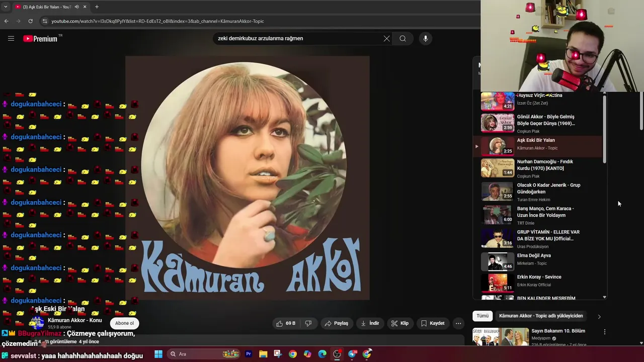This screenshot has height=362, width=644.
Task: Reload the page with the browser refresh icon
Action: tap(30, 21)
